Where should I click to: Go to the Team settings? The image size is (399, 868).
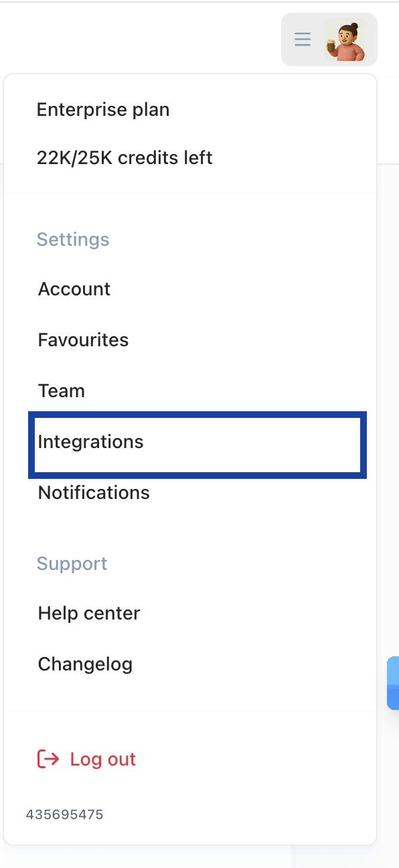coord(62,391)
